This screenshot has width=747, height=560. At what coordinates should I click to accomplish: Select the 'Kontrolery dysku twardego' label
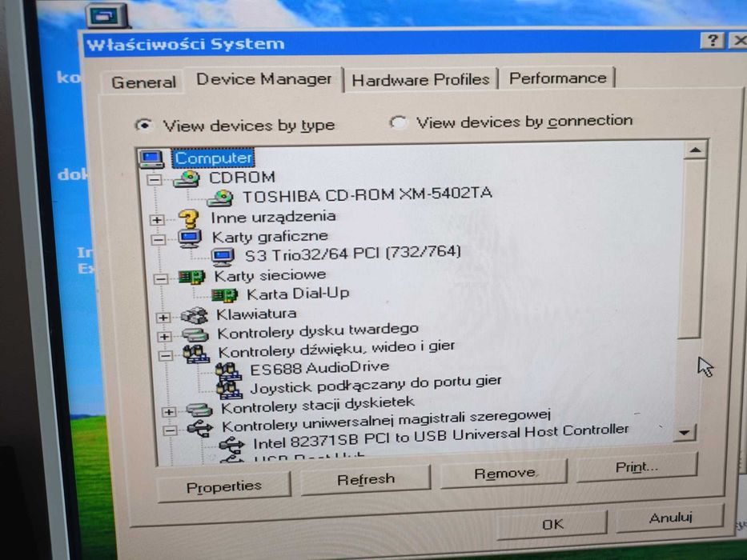pos(318,331)
